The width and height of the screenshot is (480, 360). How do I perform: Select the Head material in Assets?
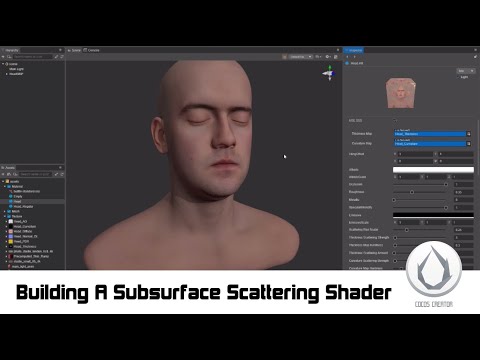[x=17, y=201]
